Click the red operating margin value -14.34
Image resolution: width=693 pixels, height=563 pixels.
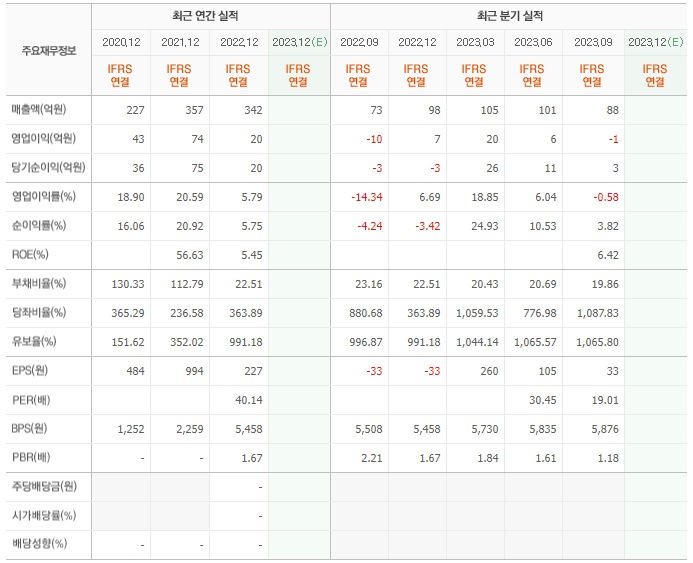(367, 197)
